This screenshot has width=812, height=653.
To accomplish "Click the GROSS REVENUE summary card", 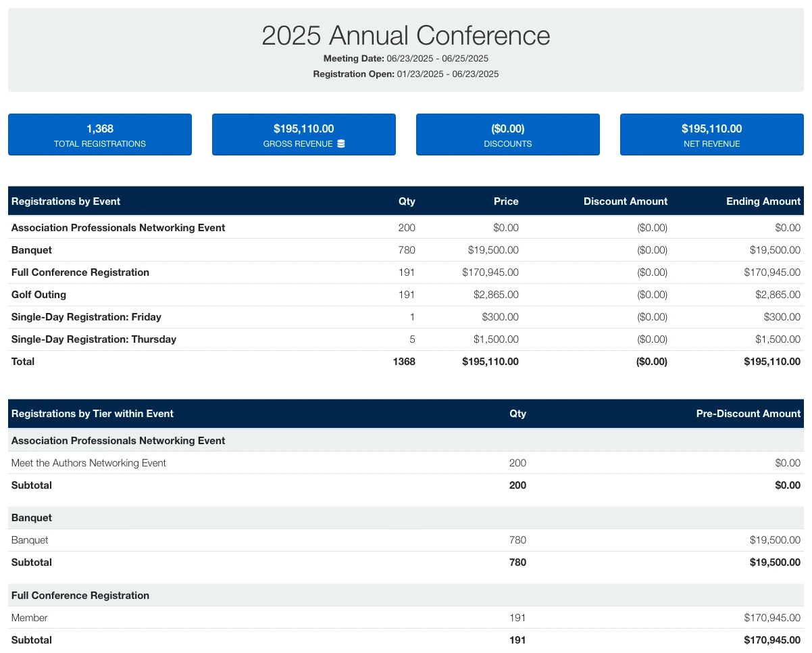I will [x=304, y=135].
